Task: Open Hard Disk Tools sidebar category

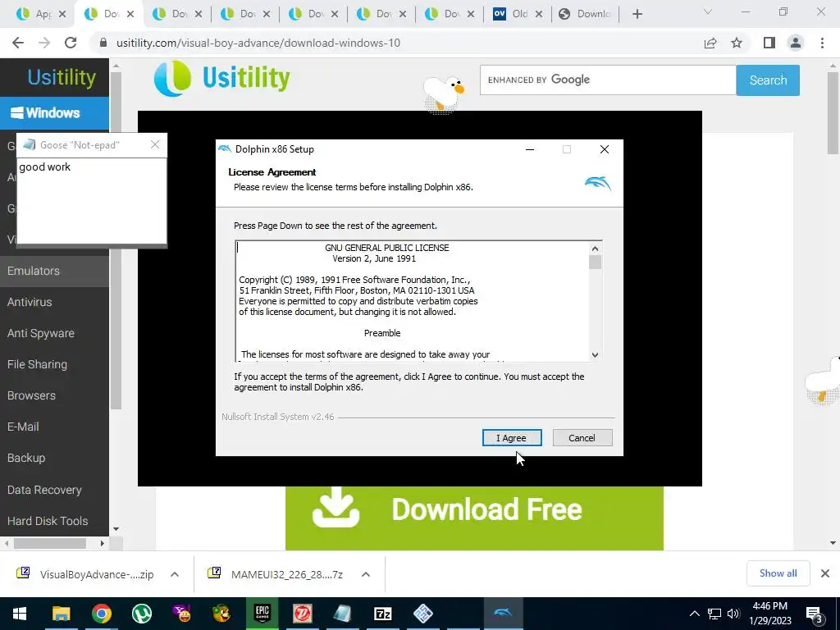Action: pos(54,521)
